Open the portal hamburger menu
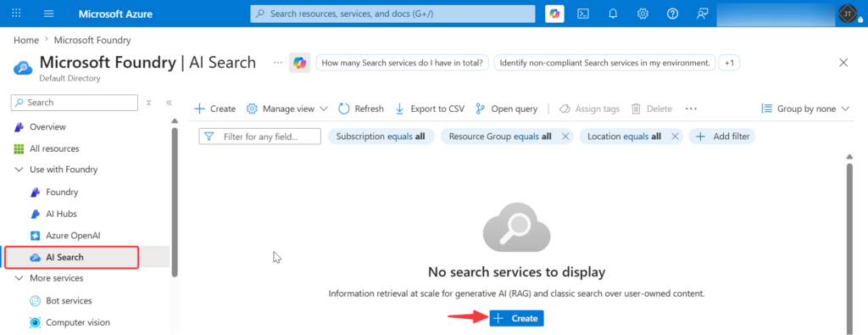This screenshot has width=868, height=335. [x=49, y=14]
